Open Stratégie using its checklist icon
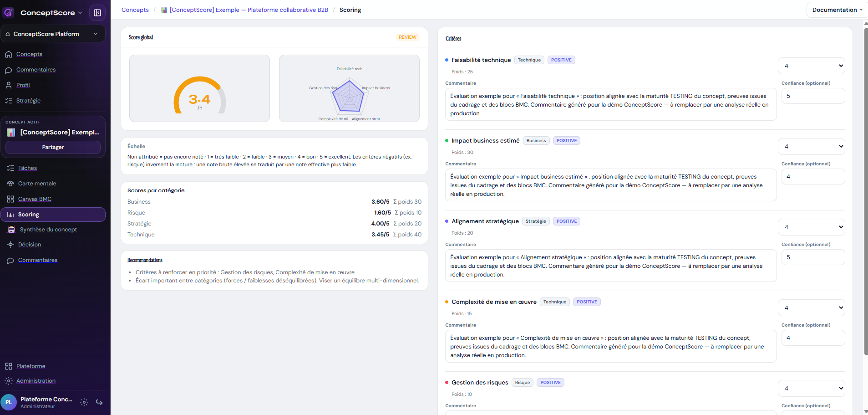 [9, 101]
